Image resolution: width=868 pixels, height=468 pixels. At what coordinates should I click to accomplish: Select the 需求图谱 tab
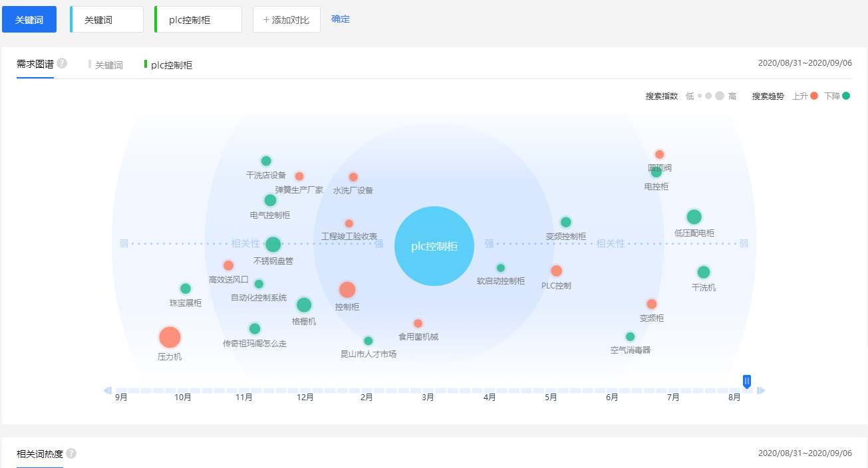point(35,64)
